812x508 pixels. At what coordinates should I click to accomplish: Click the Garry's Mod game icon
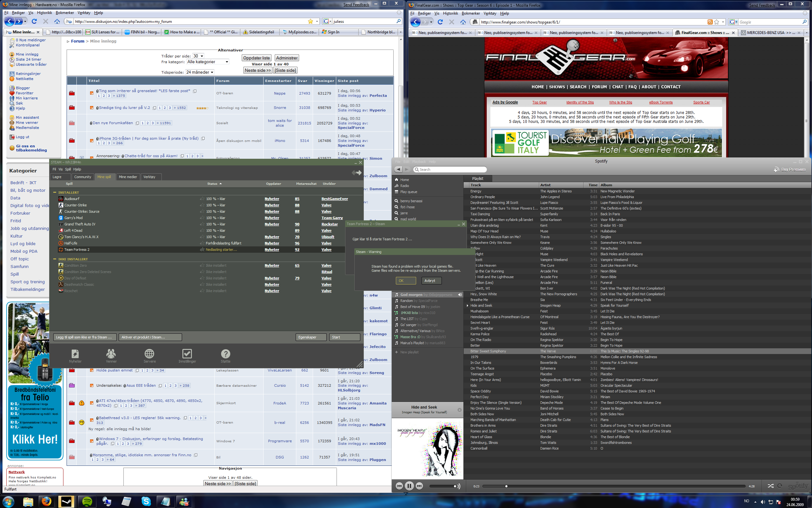tap(61, 218)
